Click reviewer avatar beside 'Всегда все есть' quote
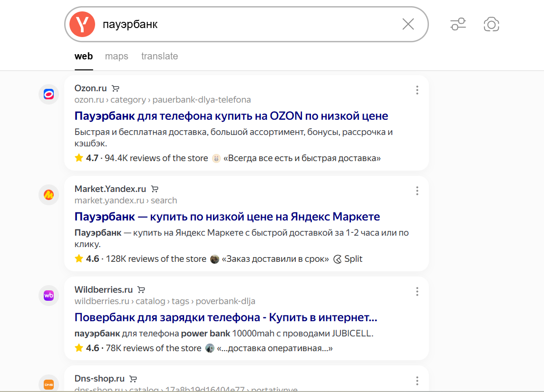The width and height of the screenshot is (544, 392). click(216, 158)
